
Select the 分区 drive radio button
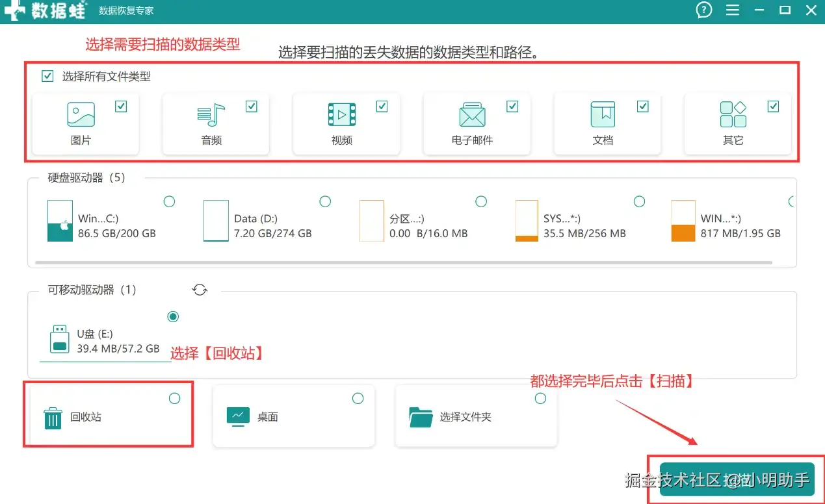click(x=481, y=202)
